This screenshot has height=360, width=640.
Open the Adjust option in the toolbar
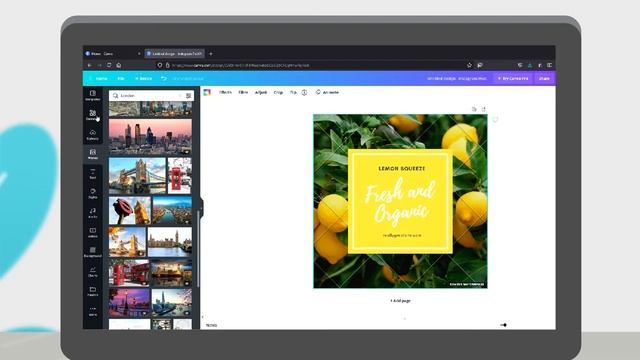[x=261, y=93]
